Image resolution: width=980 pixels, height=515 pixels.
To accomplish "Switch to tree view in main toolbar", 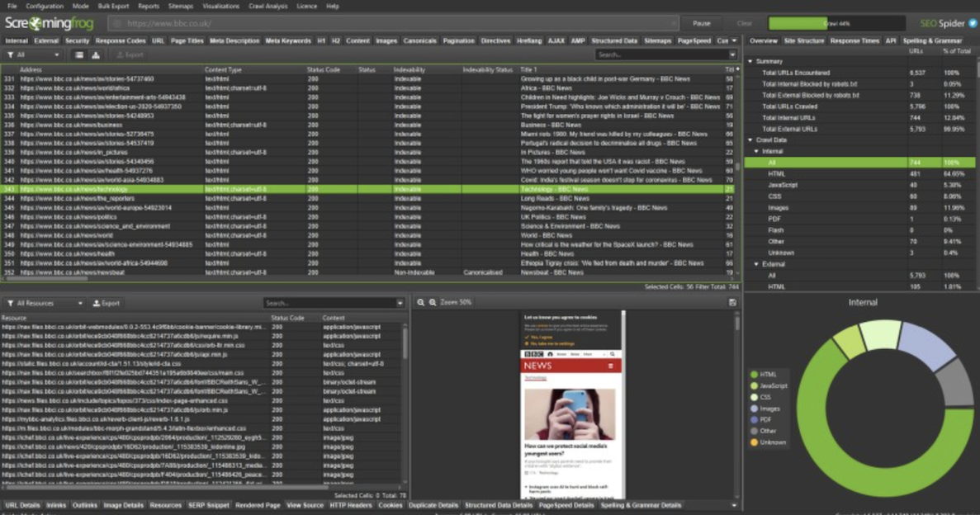I will [96, 54].
